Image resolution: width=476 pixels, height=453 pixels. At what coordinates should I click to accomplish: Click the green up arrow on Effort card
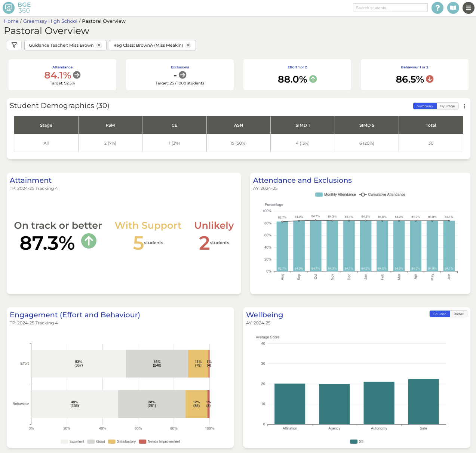click(x=313, y=79)
